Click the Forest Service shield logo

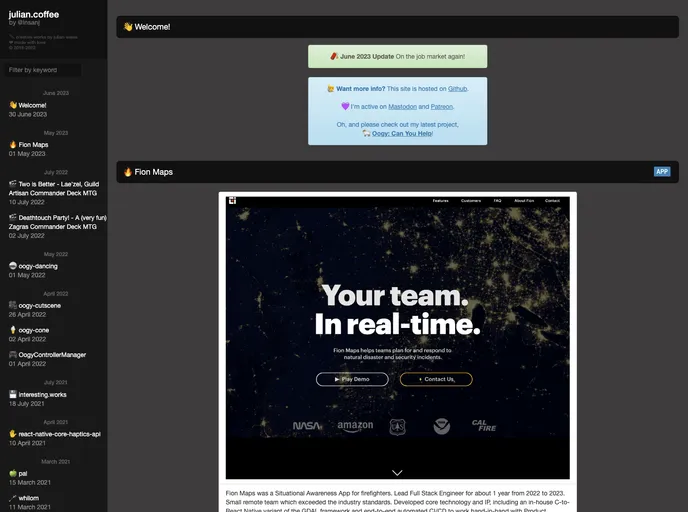[x=397, y=426]
